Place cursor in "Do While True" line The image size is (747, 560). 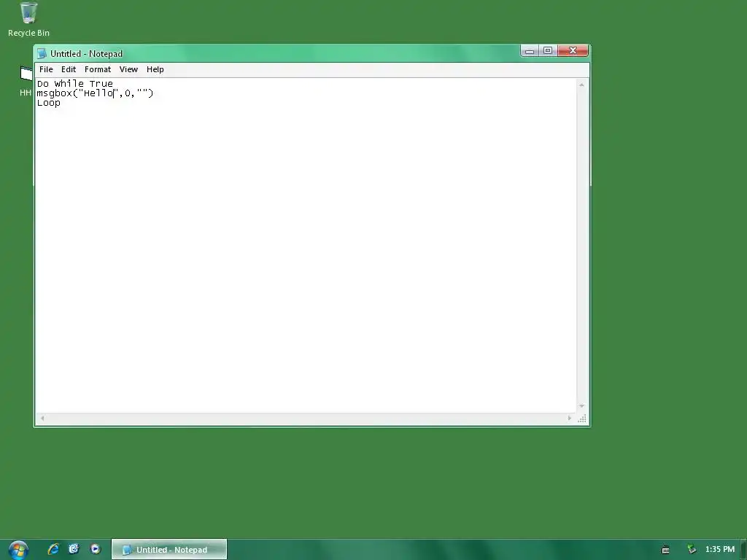75,84
